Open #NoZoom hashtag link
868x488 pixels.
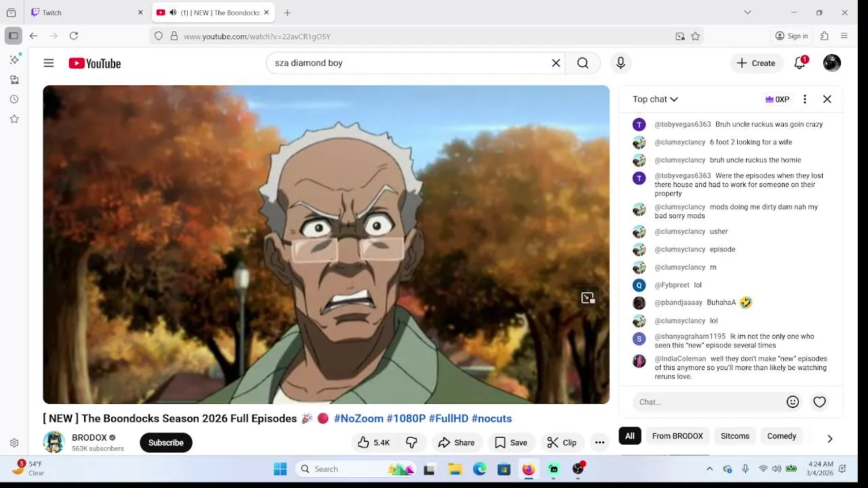pos(359,418)
